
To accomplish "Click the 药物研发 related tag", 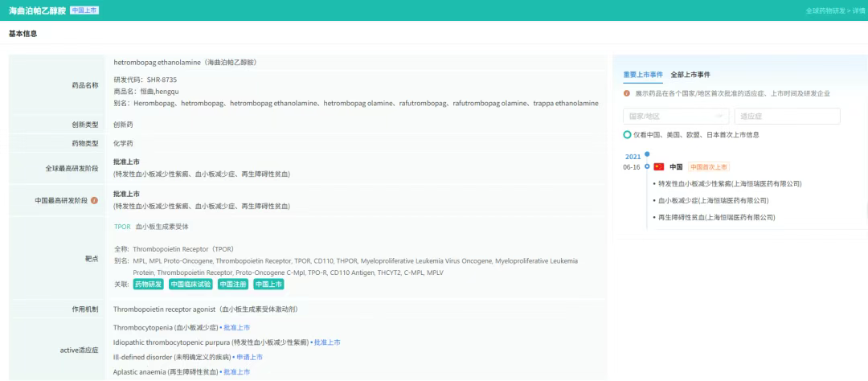I will click(x=149, y=285).
